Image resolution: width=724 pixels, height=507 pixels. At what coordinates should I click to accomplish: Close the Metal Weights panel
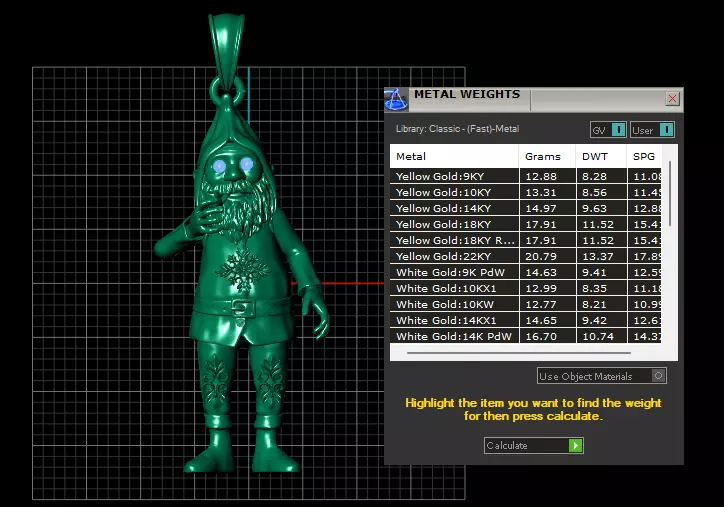point(672,98)
